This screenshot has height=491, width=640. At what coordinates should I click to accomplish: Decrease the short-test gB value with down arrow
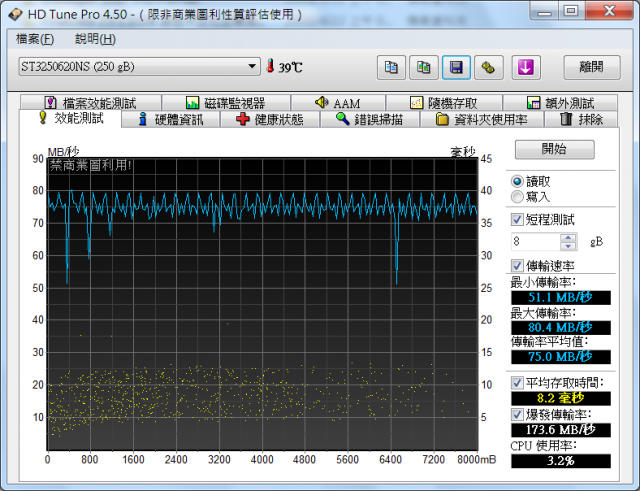pyautogui.click(x=568, y=246)
